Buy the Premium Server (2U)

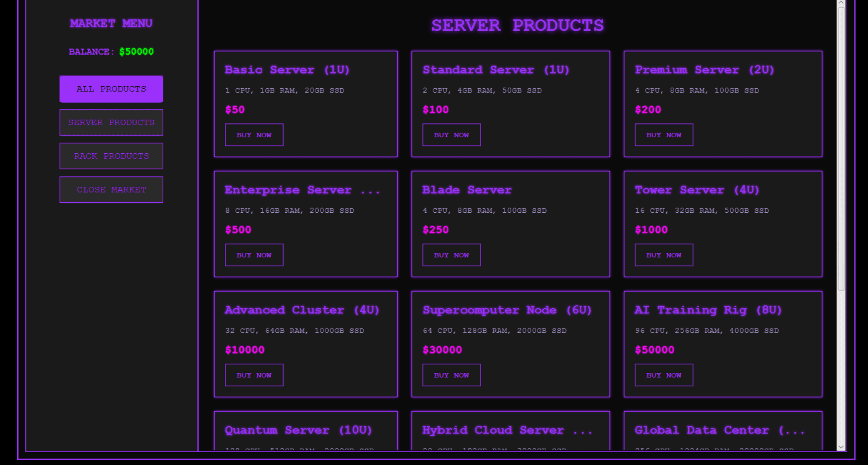click(663, 135)
